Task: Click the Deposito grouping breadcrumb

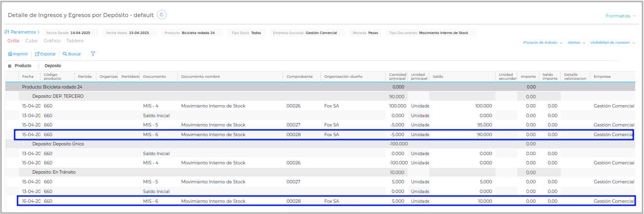Action: click(53, 66)
